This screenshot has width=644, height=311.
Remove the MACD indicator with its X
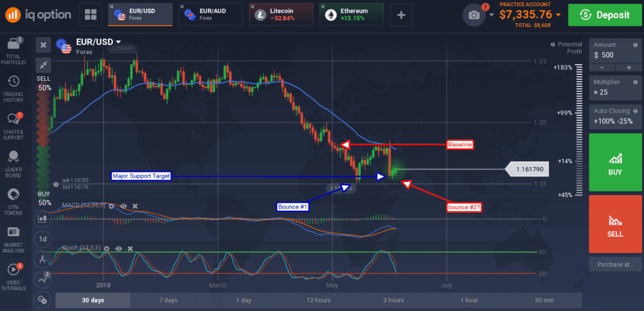tap(135, 206)
